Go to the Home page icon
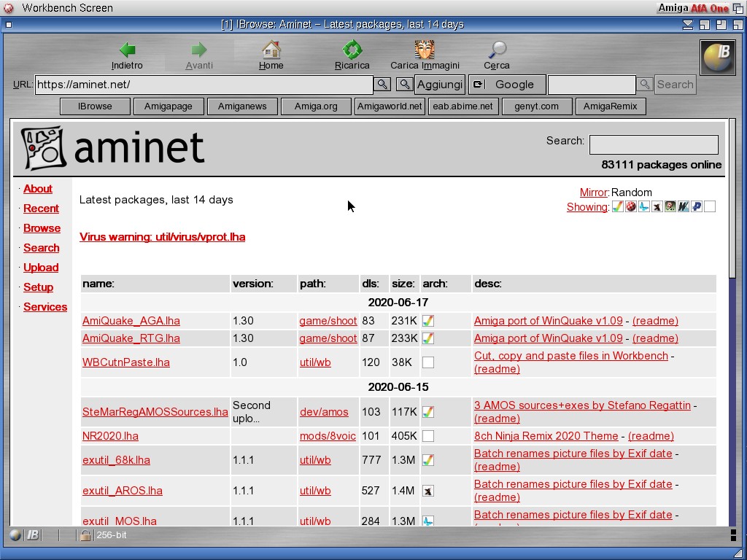The image size is (747, 560). pos(271,50)
